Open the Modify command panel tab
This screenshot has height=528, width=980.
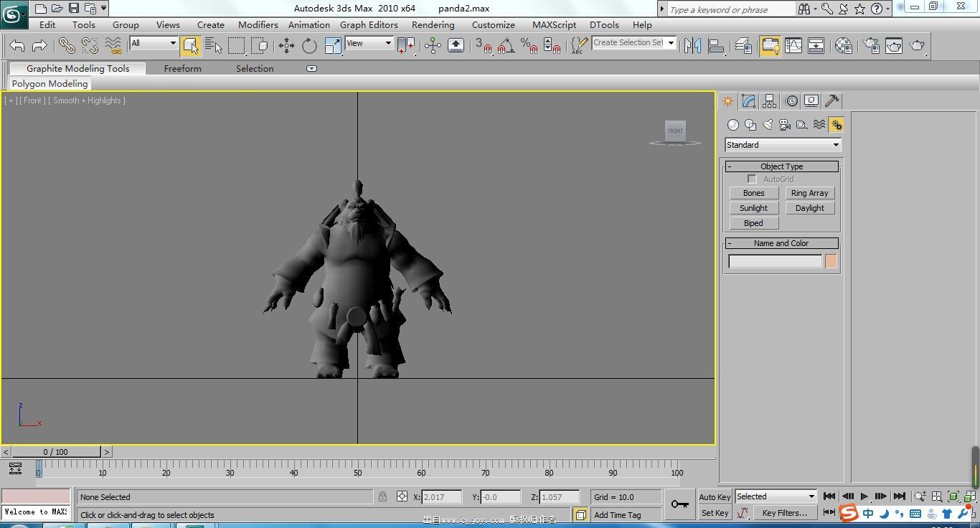[748, 101]
